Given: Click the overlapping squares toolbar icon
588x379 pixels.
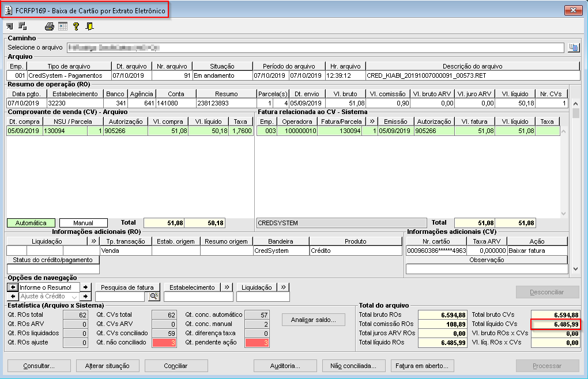Looking at the screenshot, I should (x=22, y=26).
